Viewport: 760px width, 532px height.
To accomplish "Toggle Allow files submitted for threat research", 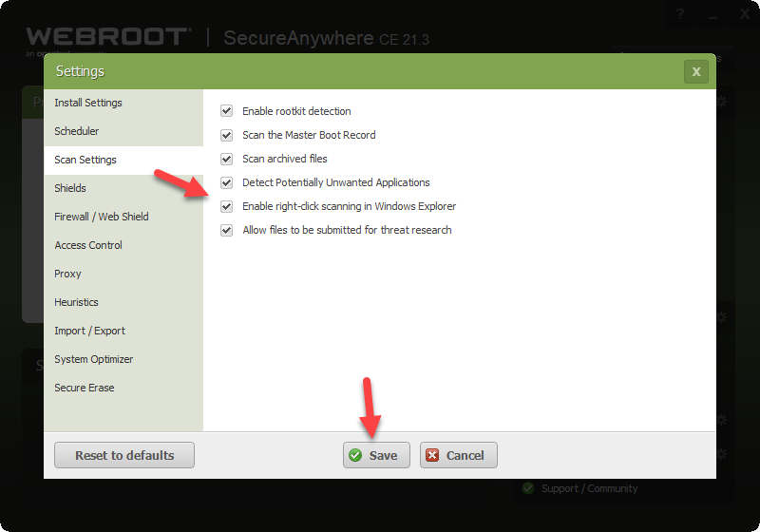I will coord(226,230).
